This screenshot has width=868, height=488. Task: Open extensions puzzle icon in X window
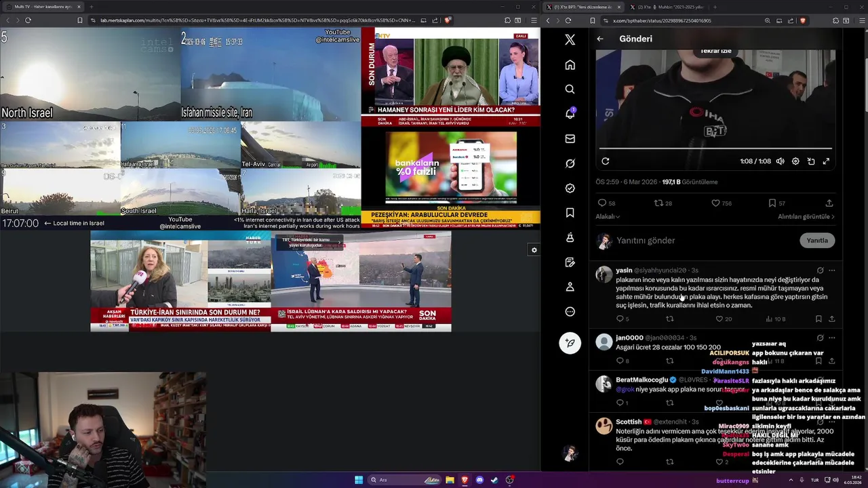836,20
